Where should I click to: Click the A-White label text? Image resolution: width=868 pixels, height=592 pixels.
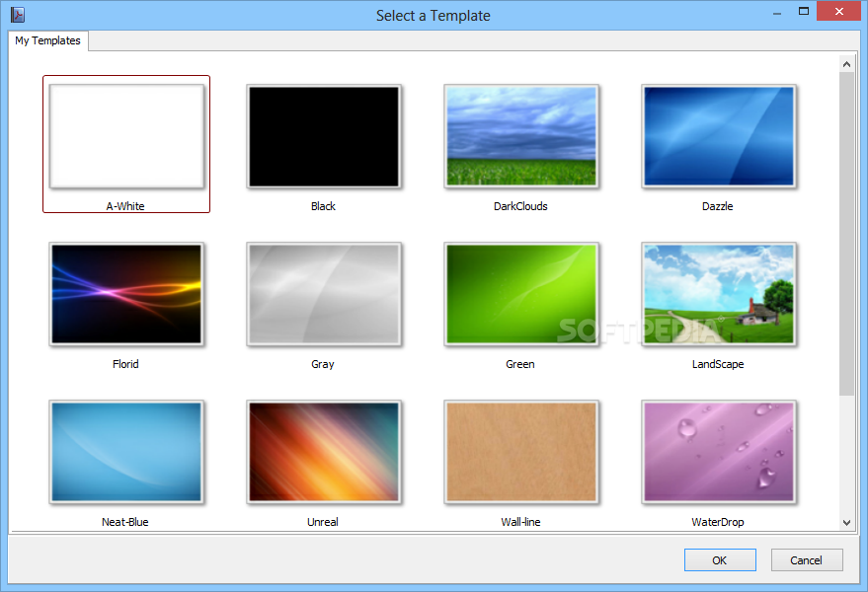[125, 206]
